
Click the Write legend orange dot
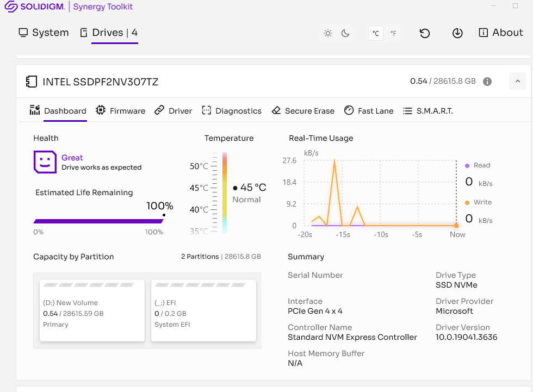(467, 202)
